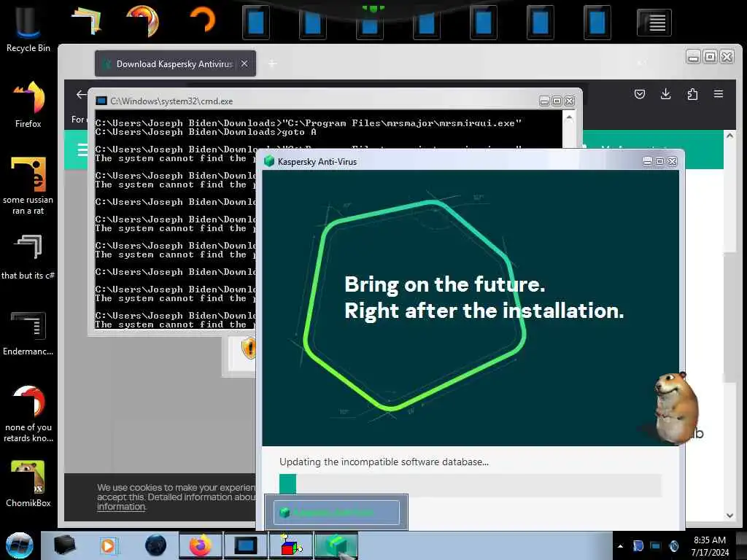Switch to the cmd window taskbar button

click(x=245, y=545)
